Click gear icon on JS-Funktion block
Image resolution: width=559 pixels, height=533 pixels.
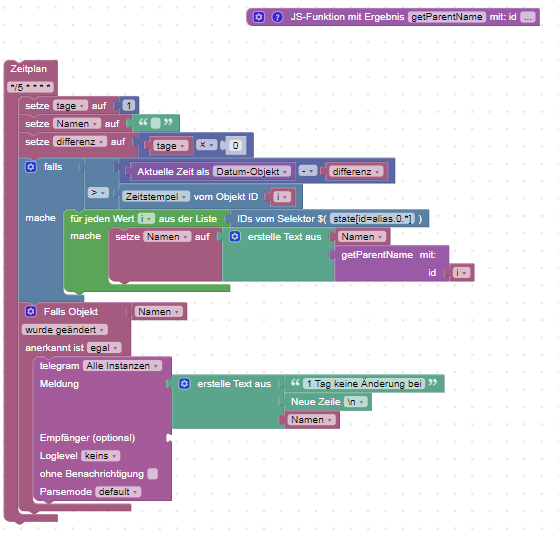pos(259,17)
